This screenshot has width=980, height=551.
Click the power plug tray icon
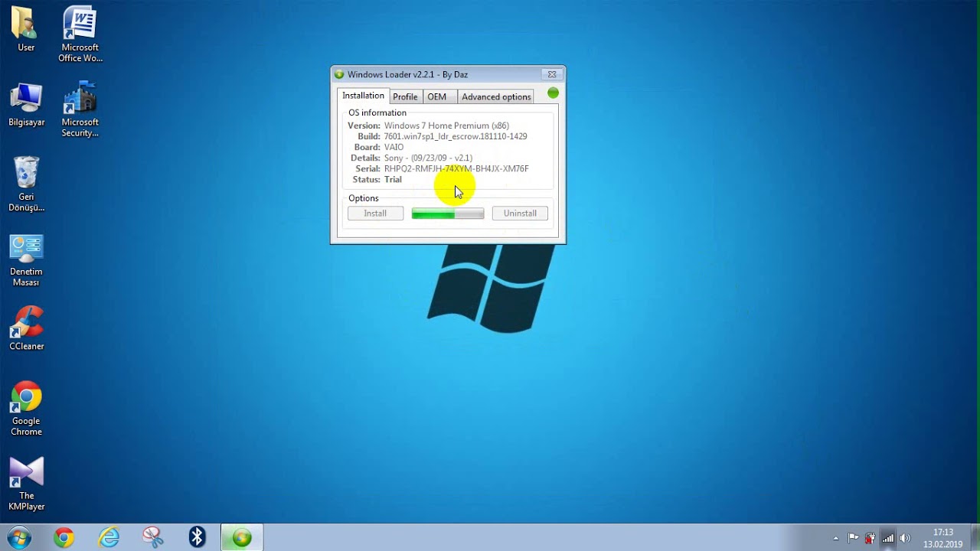pyautogui.click(x=871, y=538)
